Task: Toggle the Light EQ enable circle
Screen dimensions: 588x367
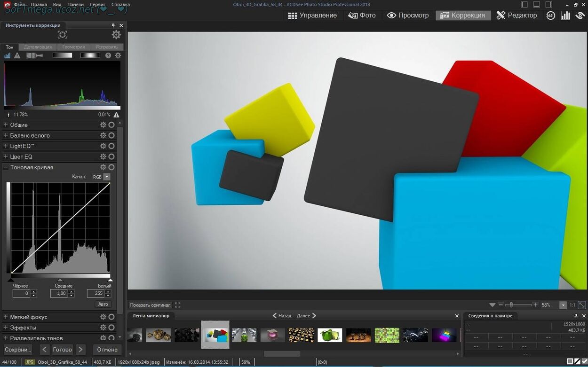Action: click(x=111, y=146)
